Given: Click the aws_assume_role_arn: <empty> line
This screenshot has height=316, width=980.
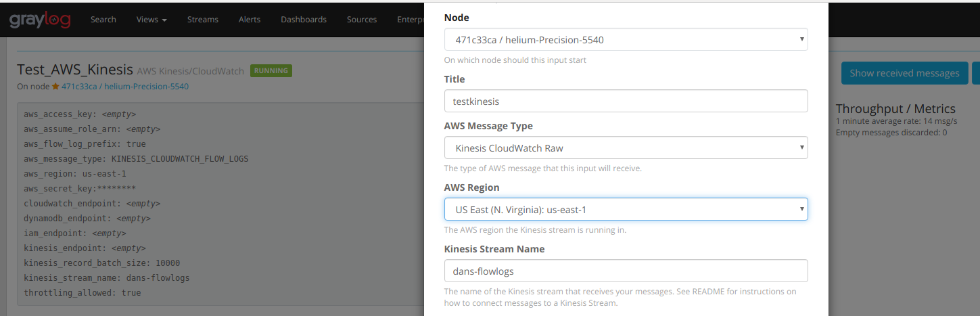Looking at the screenshot, I should point(92,129).
